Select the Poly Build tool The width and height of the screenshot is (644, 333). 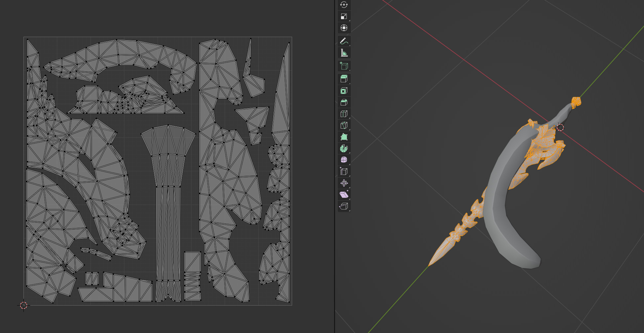click(344, 137)
